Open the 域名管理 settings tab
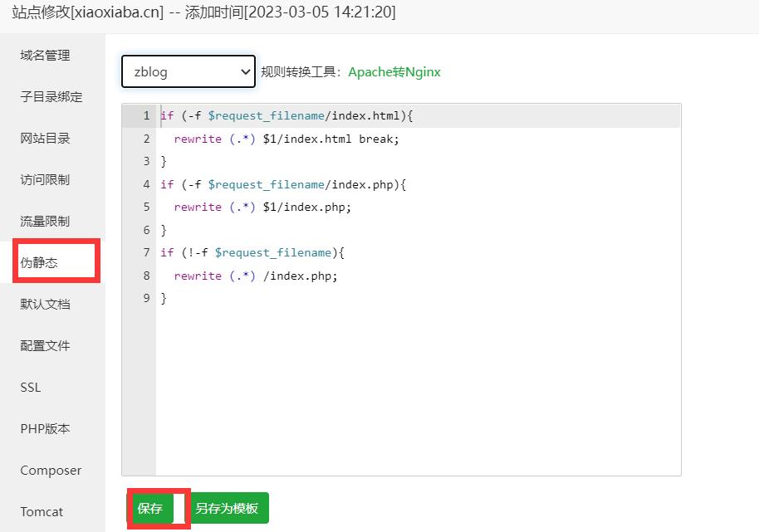Screen dimensions: 759x532 (45, 56)
